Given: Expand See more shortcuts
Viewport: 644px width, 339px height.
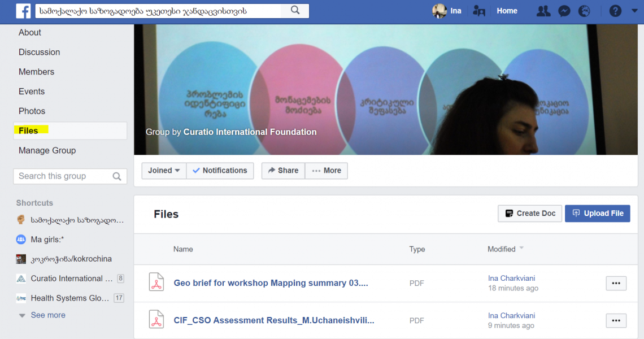Looking at the screenshot, I should (x=47, y=315).
